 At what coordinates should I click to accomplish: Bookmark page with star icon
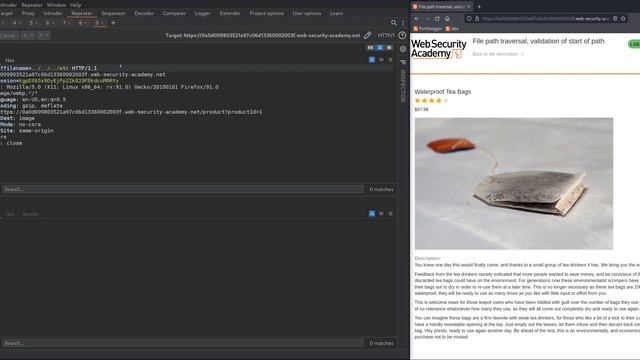(x=623, y=19)
